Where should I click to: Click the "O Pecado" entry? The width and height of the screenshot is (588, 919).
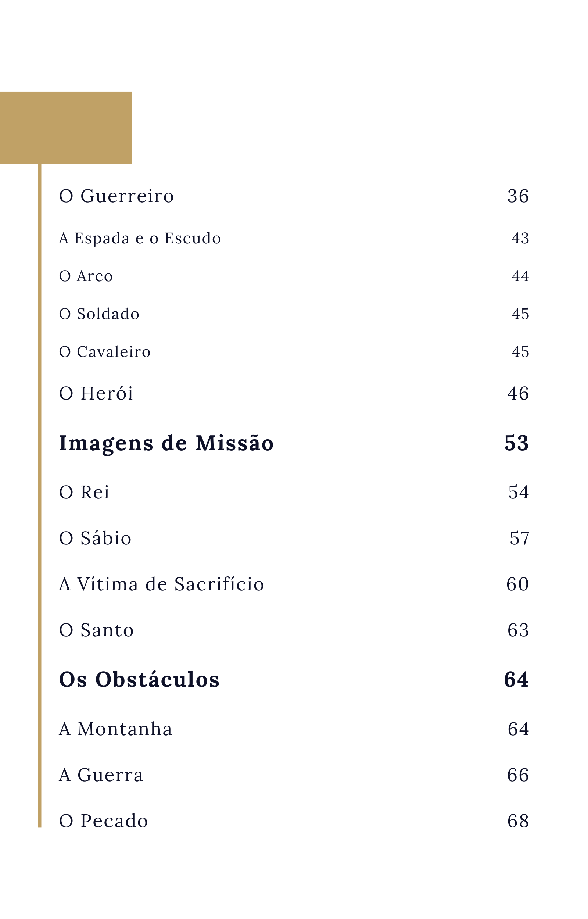(x=103, y=821)
